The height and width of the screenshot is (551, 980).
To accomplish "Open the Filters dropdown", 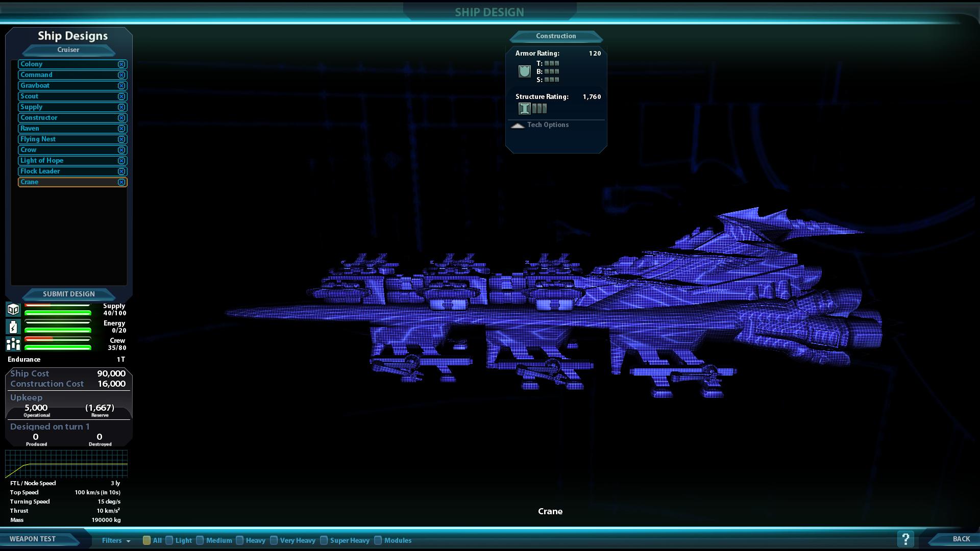I will point(116,540).
